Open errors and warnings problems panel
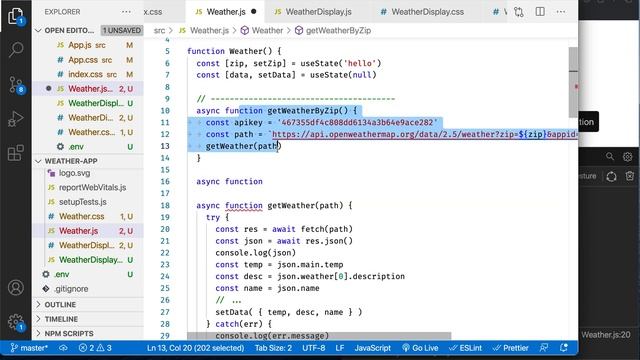The image size is (640, 360). [x=95, y=348]
